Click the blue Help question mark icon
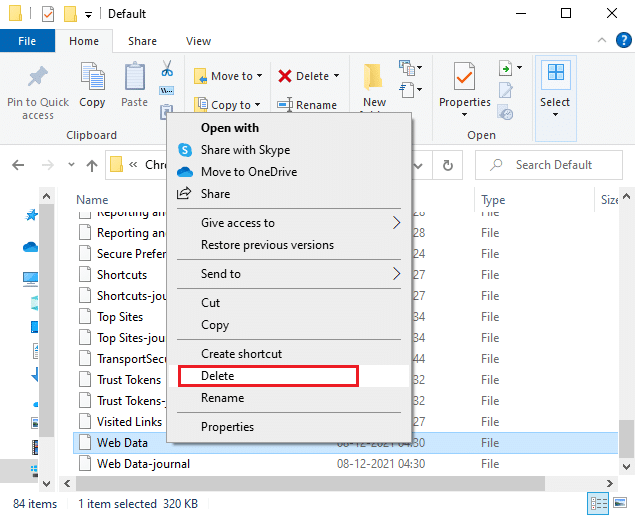Image resolution: width=635 pixels, height=520 pixels. (x=624, y=40)
